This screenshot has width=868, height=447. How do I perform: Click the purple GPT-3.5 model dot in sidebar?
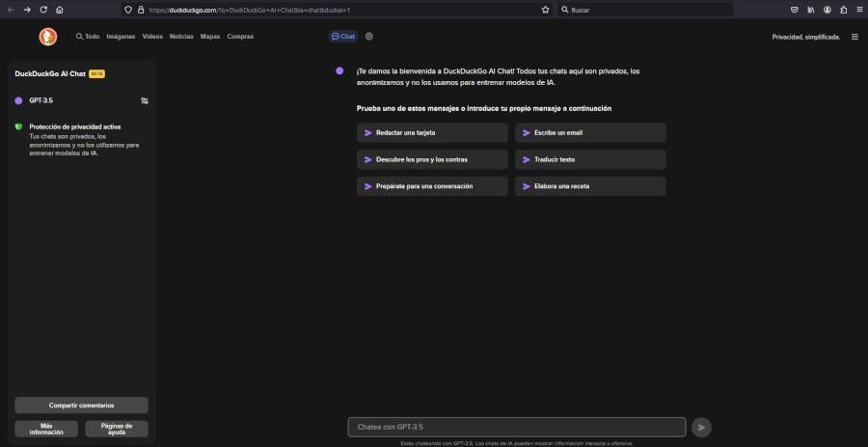tap(18, 100)
